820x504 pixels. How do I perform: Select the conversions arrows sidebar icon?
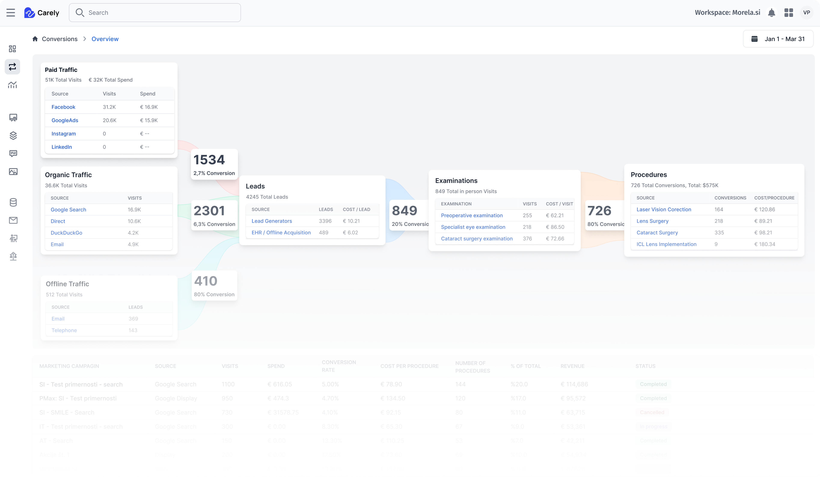point(13,67)
